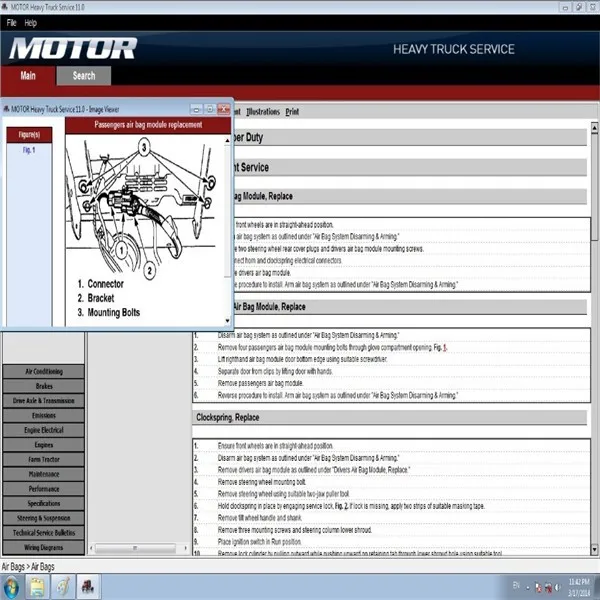Open the Air Conditioning category
Image resolution: width=600 pixels, height=600 pixels.
(x=44, y=371)
